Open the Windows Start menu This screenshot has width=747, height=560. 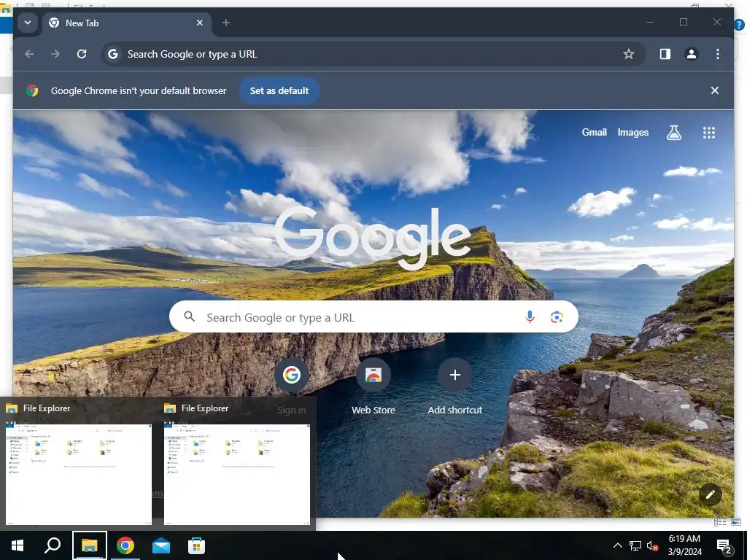pyautogui.click(x=18, y=545)
